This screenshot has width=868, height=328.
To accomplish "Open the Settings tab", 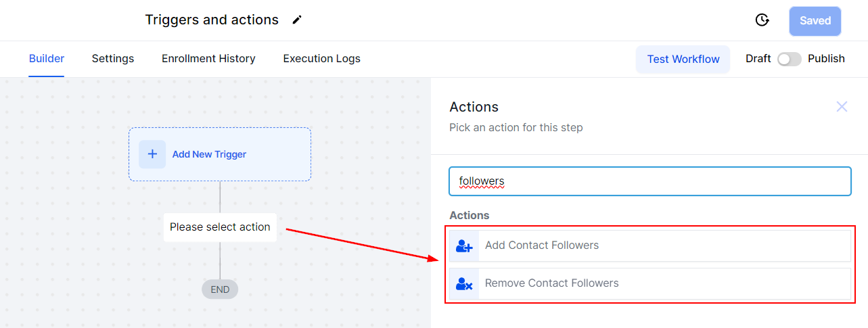I will click(113, 59).
